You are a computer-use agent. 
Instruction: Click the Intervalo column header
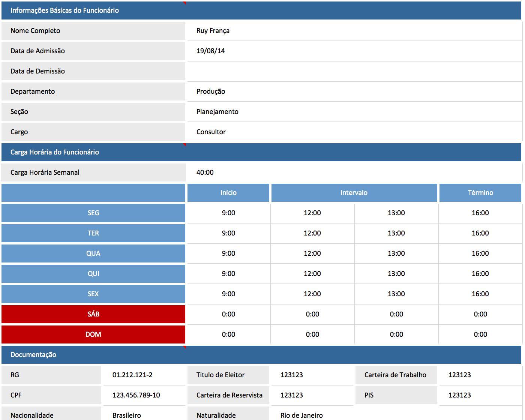354,193
